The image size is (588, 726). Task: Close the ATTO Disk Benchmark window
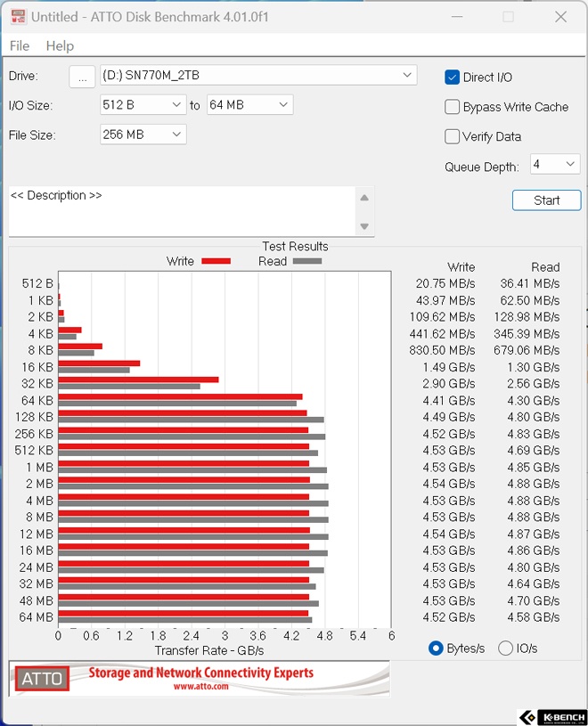point(560,17)
